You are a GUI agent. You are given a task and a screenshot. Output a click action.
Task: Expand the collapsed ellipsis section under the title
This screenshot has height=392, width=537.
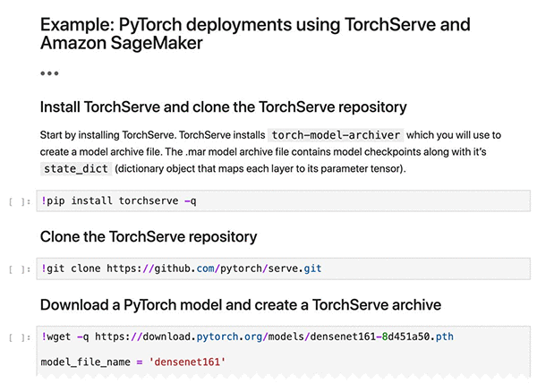49,73
